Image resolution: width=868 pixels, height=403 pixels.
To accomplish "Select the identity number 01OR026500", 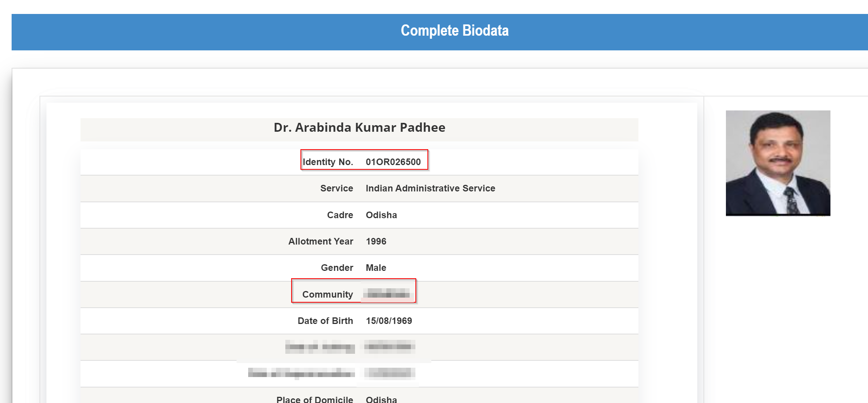I will pos(393,162).
